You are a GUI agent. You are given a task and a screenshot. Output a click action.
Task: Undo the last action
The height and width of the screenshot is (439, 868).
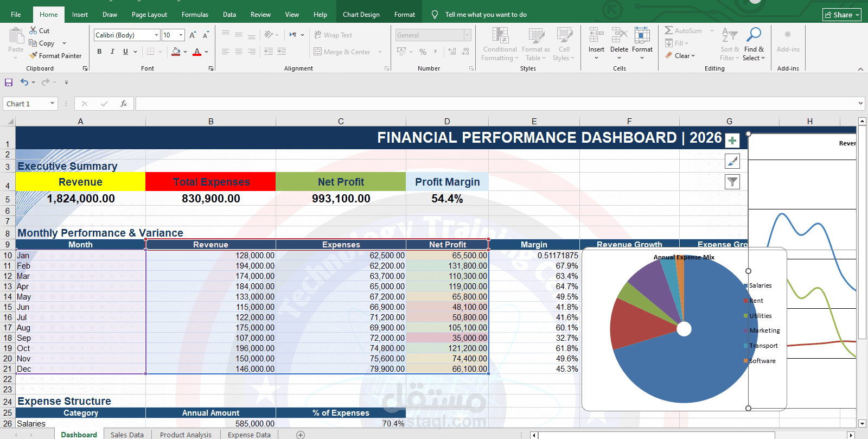(24, 82)
